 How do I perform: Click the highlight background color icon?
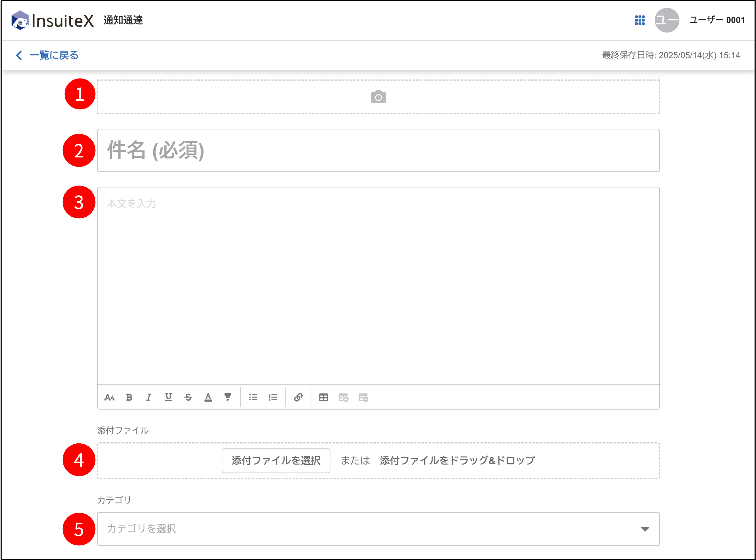click(228, 397)
